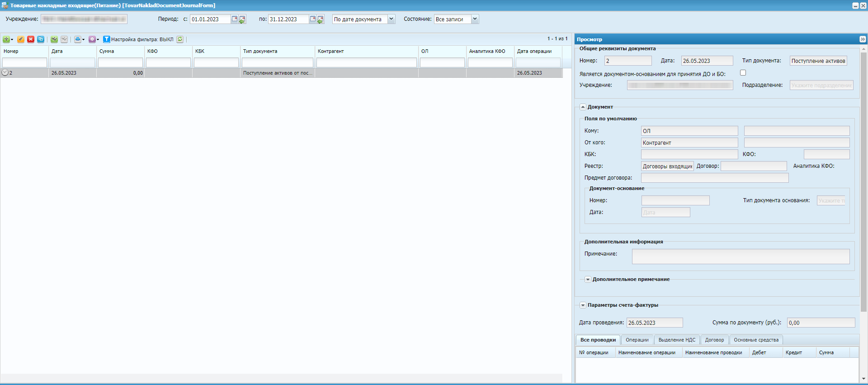The image size is (868, 385).
Task: Select row 'Поступление активов от пос...'
Action: point(281,73)
